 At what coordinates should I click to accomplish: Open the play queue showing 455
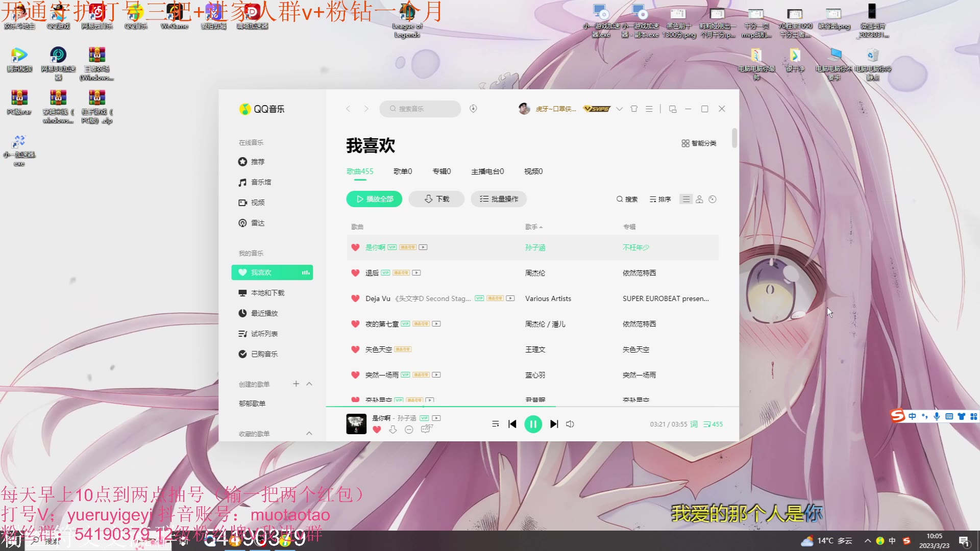point(713,424)
